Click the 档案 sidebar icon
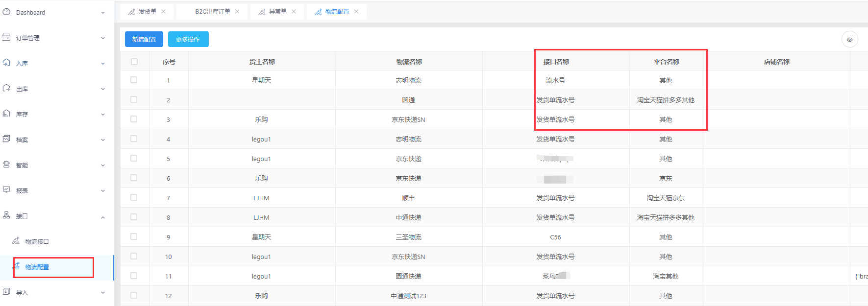The width and height of the screenshot is (868, 306). (6, 139)
